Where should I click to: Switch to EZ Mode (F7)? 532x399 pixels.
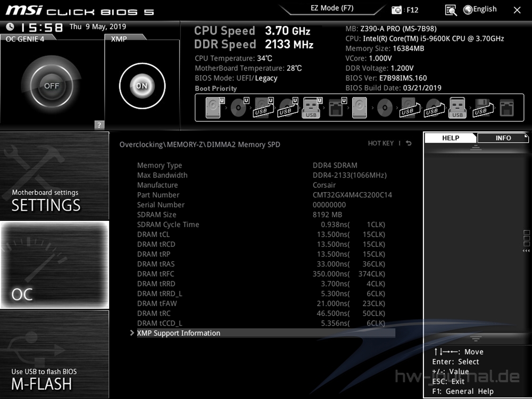pos(332,8)
